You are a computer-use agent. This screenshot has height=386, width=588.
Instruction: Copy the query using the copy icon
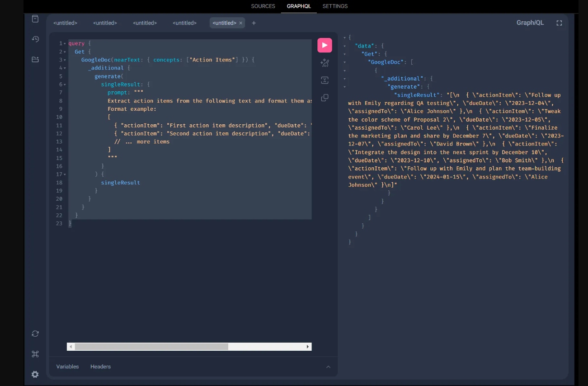point(325,98)
